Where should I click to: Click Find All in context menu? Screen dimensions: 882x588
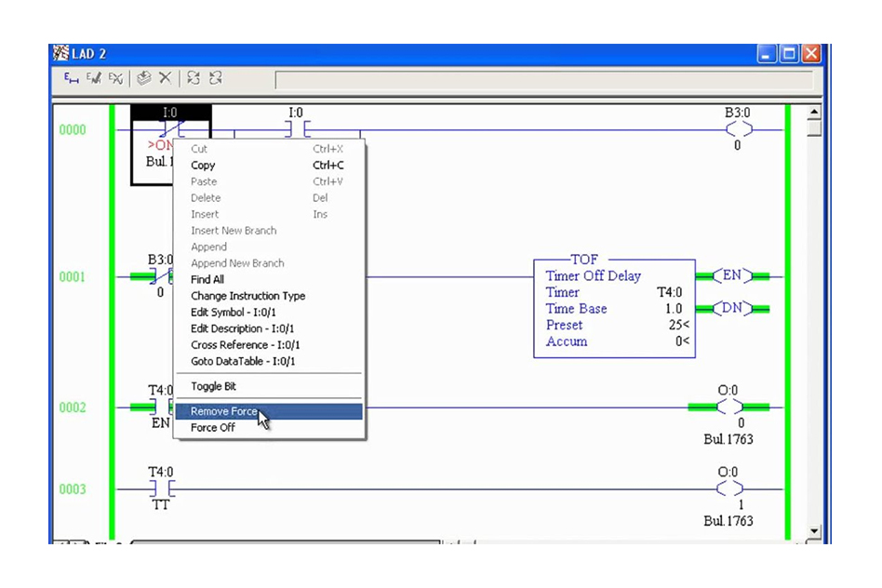coord(207,279)
